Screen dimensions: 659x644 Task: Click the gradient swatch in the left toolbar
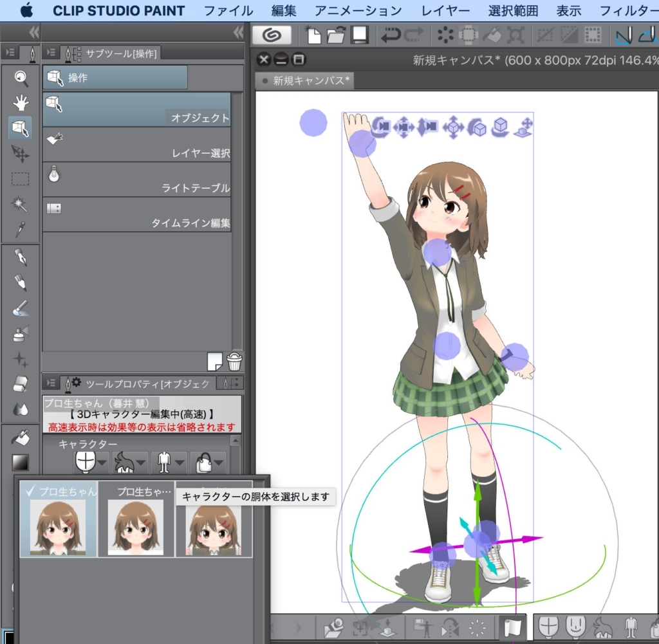pyautogui.click(x=20, y=461)
